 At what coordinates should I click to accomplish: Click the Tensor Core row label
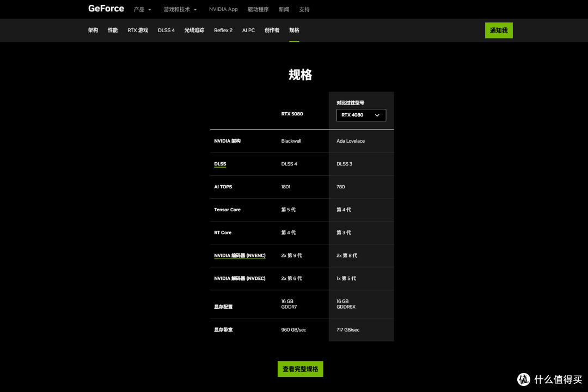(x=227, y=210)
